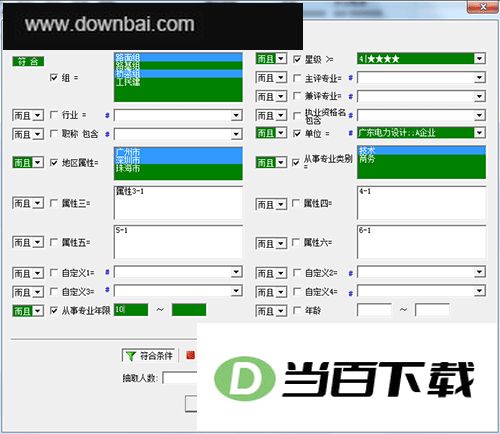
Task: Tick the 属性三= checkbox
Action: tap(54, 203)
